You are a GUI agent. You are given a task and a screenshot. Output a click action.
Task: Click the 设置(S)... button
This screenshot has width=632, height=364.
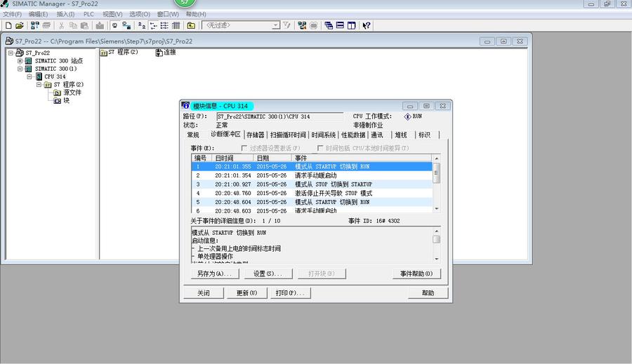coord(268,274)
